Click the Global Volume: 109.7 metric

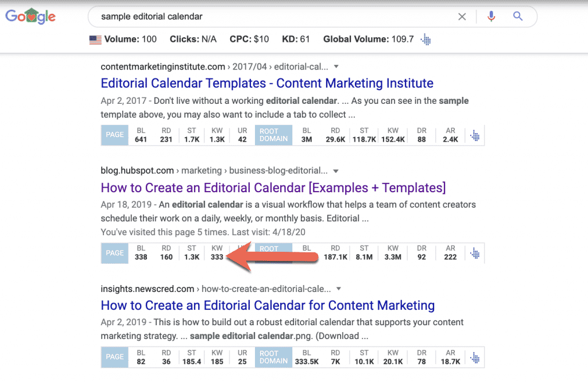369,40
